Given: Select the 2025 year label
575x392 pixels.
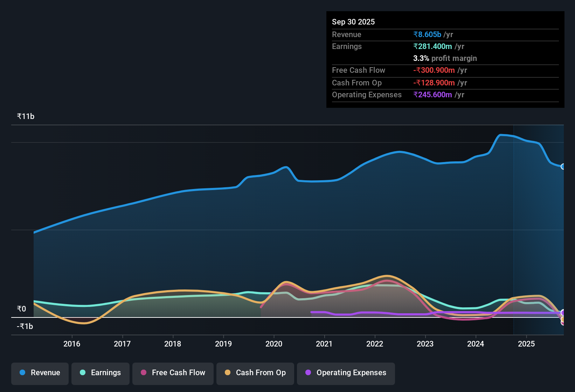Looking at the screenshot, I should 527,344.
